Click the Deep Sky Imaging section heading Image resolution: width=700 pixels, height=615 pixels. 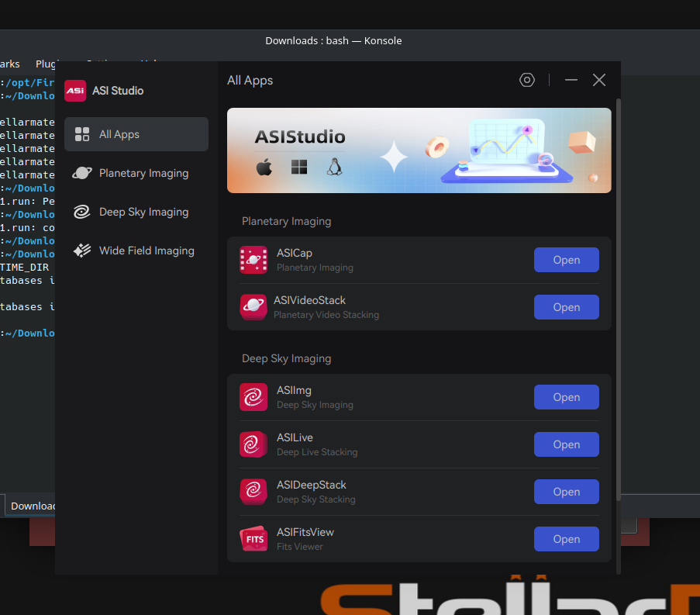point(287,358)
